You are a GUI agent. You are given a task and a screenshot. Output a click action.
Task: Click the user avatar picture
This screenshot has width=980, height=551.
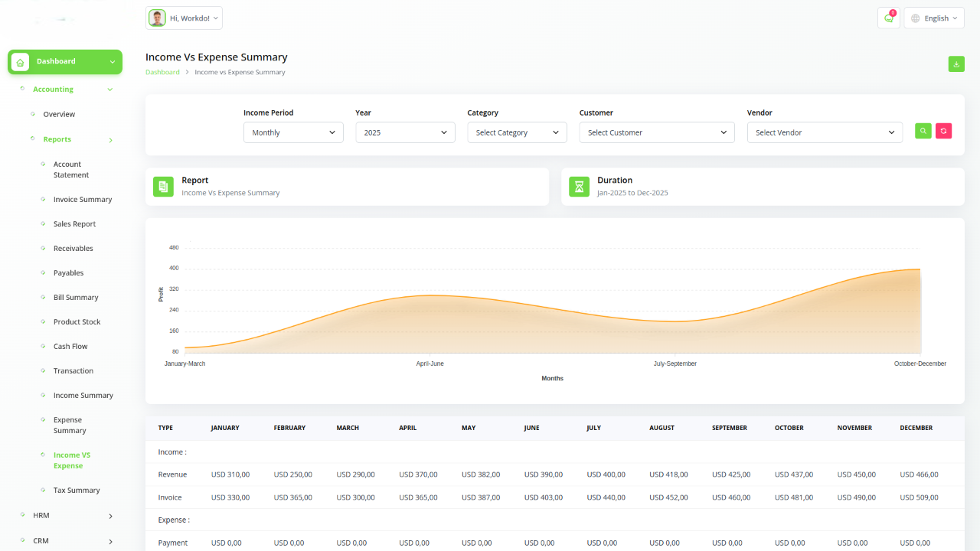(x=158, y=18)
